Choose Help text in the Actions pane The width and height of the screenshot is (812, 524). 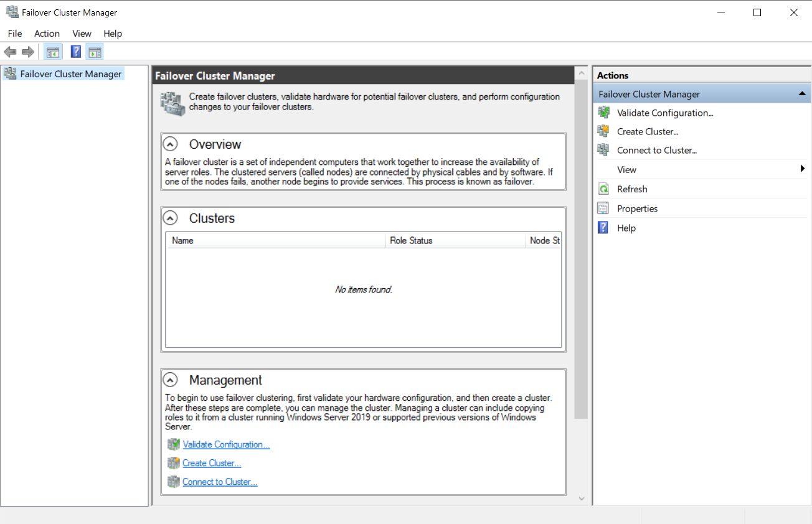(626, 228)
